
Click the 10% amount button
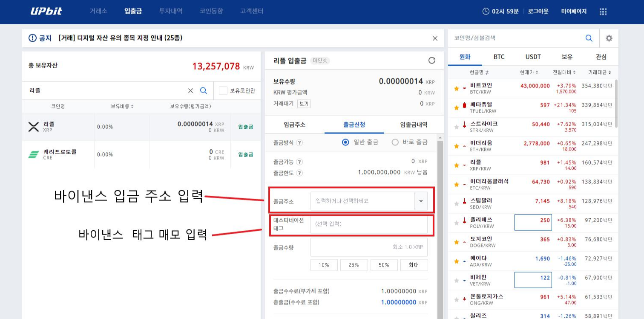click(x=324, y=265)
